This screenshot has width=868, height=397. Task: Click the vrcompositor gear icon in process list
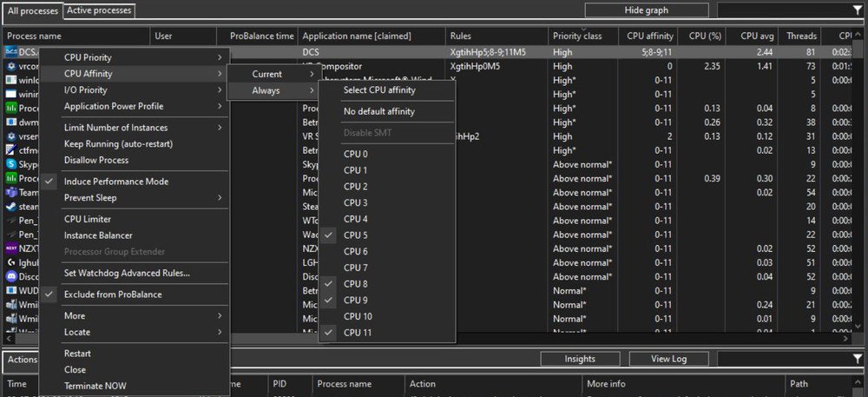coord(11,66)
